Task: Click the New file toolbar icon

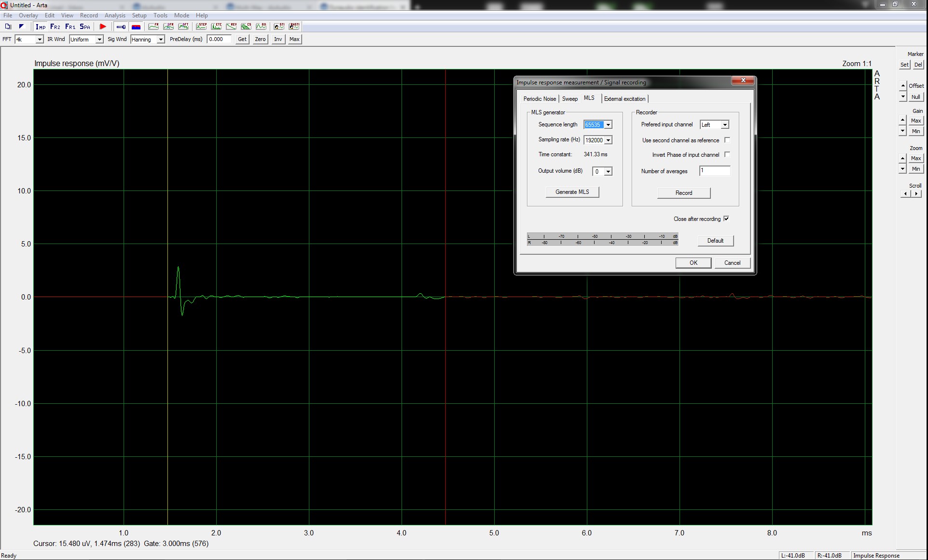Action: point(8,27)
